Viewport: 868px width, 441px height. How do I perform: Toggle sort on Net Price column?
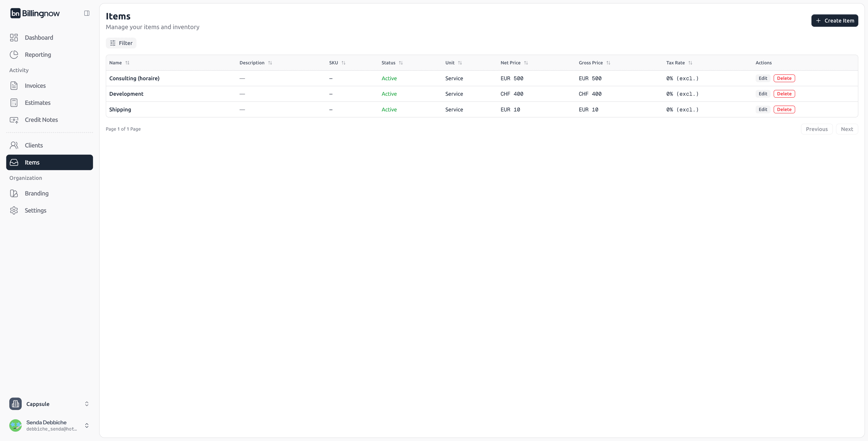526,63
